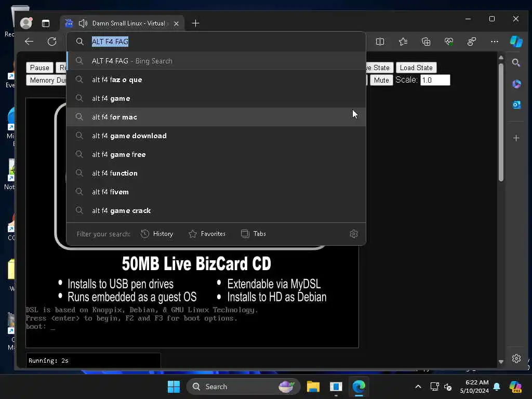The height and width of the screenshot is (399, 532).
Task: Select the 'alt f4 faz o que' suggestion
Action: [x=216, y=79]
